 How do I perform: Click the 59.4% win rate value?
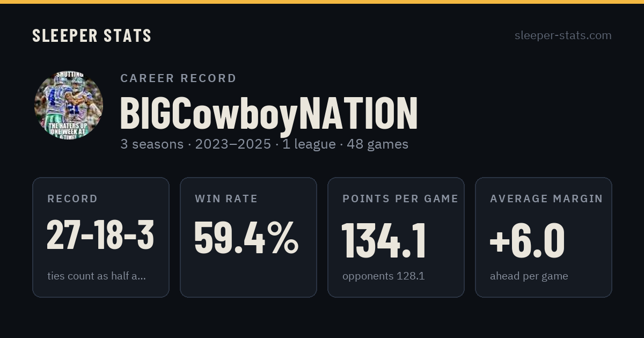pos(246,238)
